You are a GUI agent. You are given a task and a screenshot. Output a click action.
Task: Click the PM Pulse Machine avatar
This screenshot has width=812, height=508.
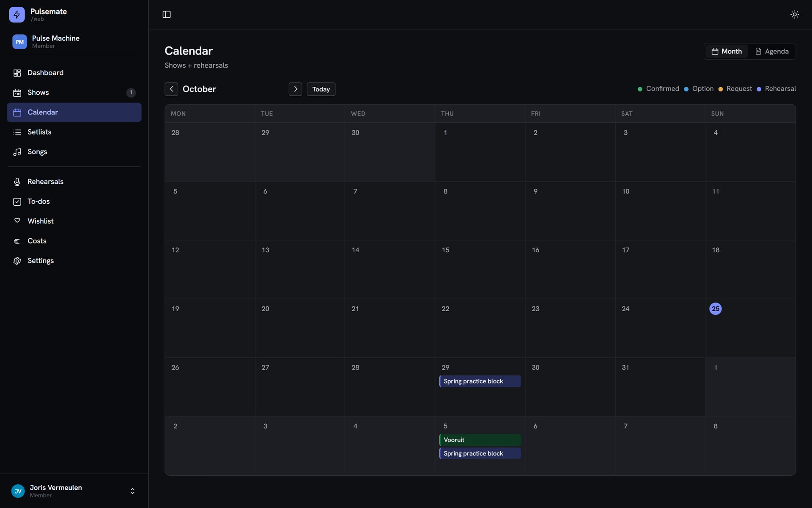point(19,42)
